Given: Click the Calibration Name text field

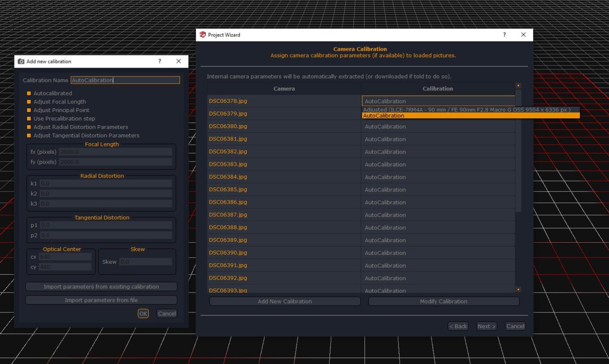Looking at the screenshot, I should [x=125, y=80].
